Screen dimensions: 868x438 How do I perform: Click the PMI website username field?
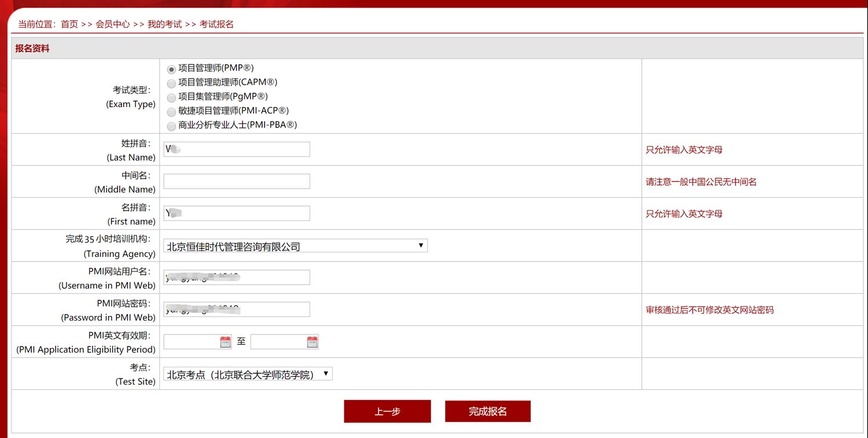coord(236,277)
